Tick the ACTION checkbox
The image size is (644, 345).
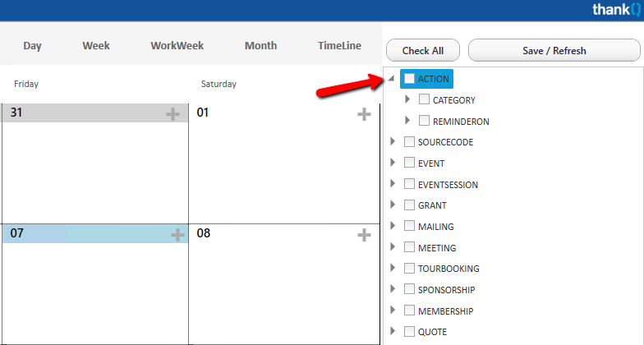pyautogui.click(x=409, y=79)
